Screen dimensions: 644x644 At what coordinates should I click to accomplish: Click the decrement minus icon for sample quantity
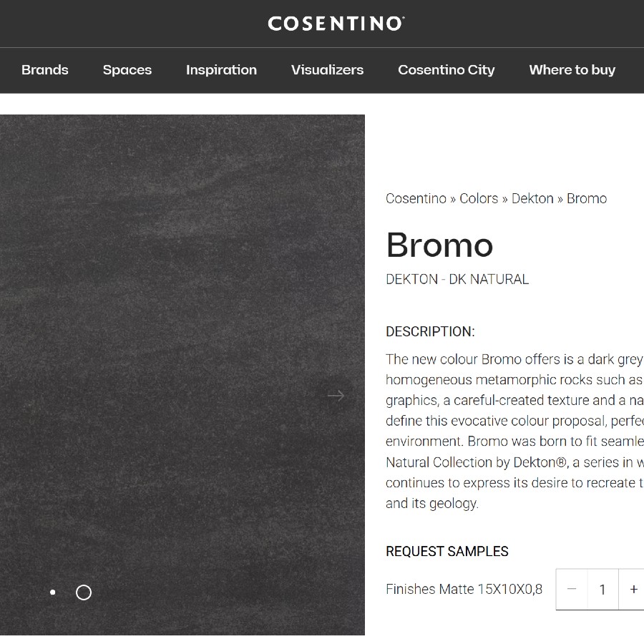pos(572,589)
